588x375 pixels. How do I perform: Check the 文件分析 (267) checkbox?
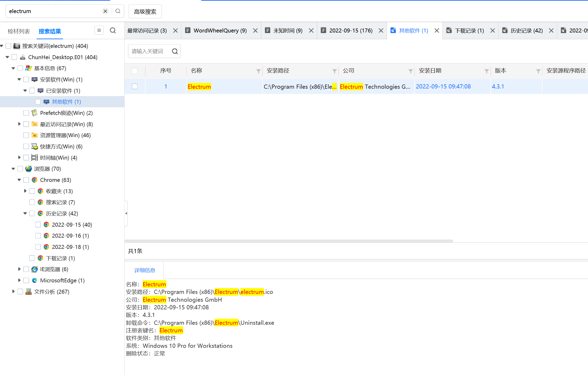pos(20,292)
